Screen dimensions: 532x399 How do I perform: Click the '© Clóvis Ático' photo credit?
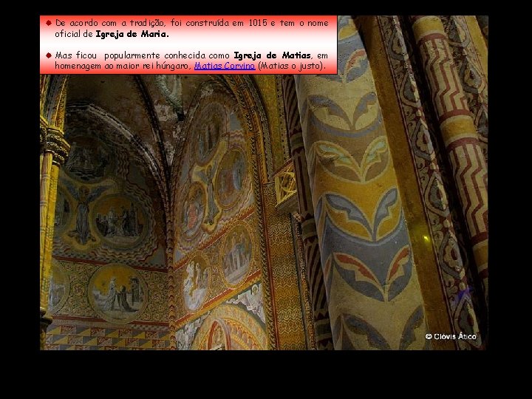point(451,337)
